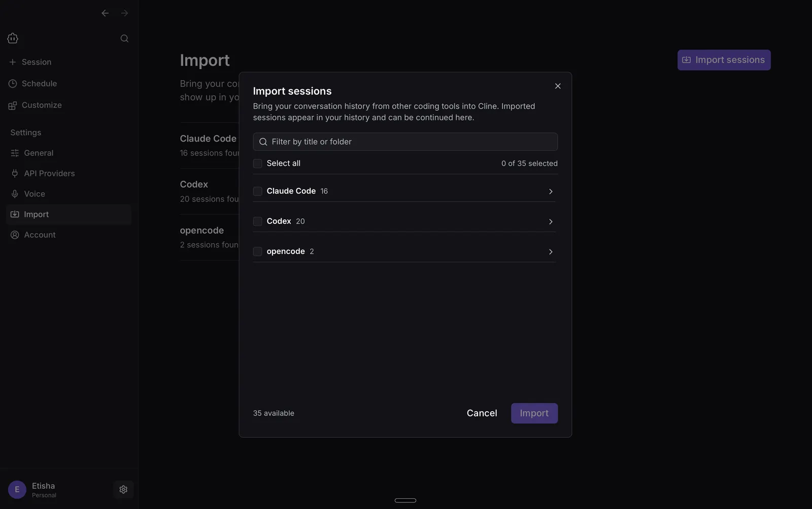This screenshot has height=509, width=812.
Task: Cancel the import dialog
Action: click(x=482, y=413)
